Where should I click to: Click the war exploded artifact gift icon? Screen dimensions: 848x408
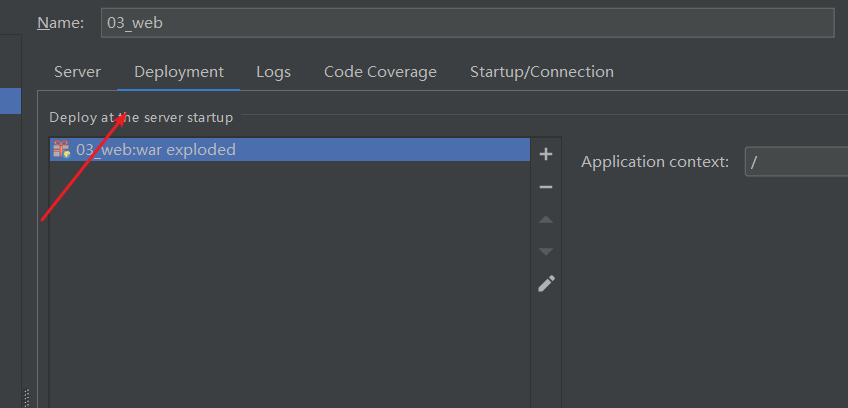62,149
